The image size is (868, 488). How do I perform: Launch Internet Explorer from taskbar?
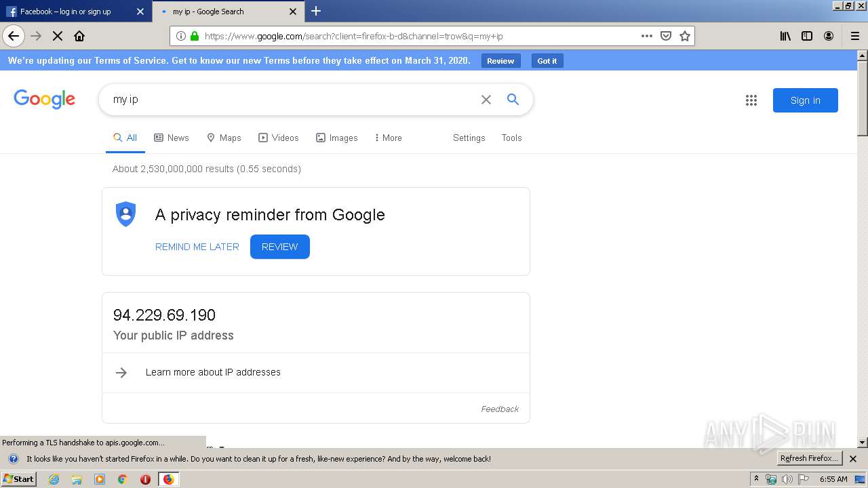coord(54,479)
